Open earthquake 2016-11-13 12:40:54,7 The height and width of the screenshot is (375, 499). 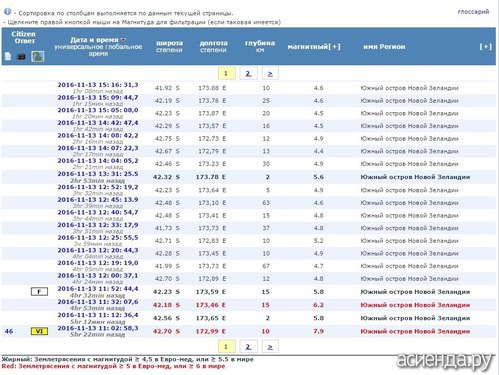click(98, 213)
